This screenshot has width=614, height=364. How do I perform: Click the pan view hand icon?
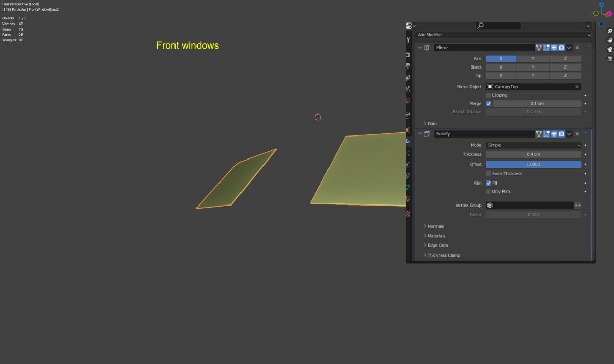610,40
